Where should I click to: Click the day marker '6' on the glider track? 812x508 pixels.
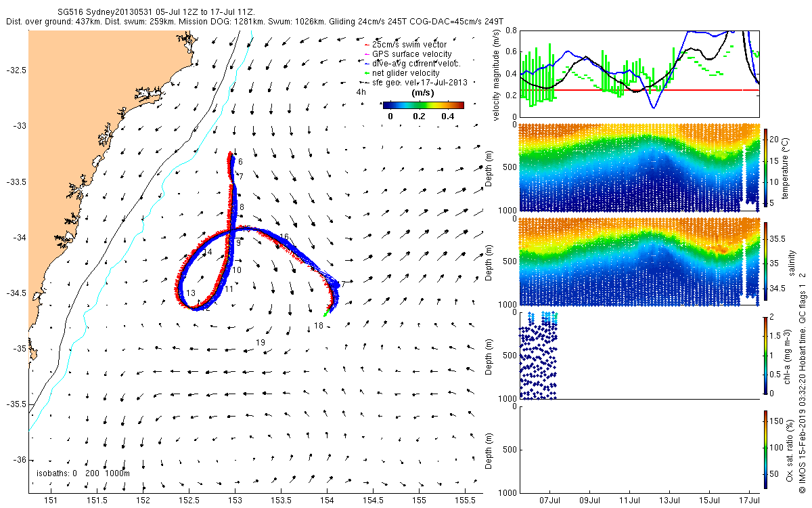coord(240,162)
